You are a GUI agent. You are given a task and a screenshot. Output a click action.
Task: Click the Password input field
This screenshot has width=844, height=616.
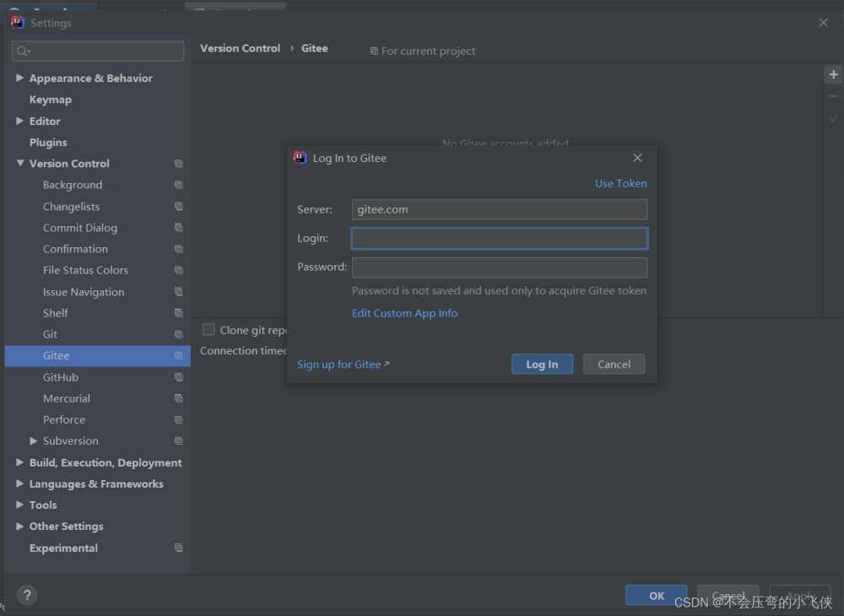pyautogui.click(x=499, y=267)
